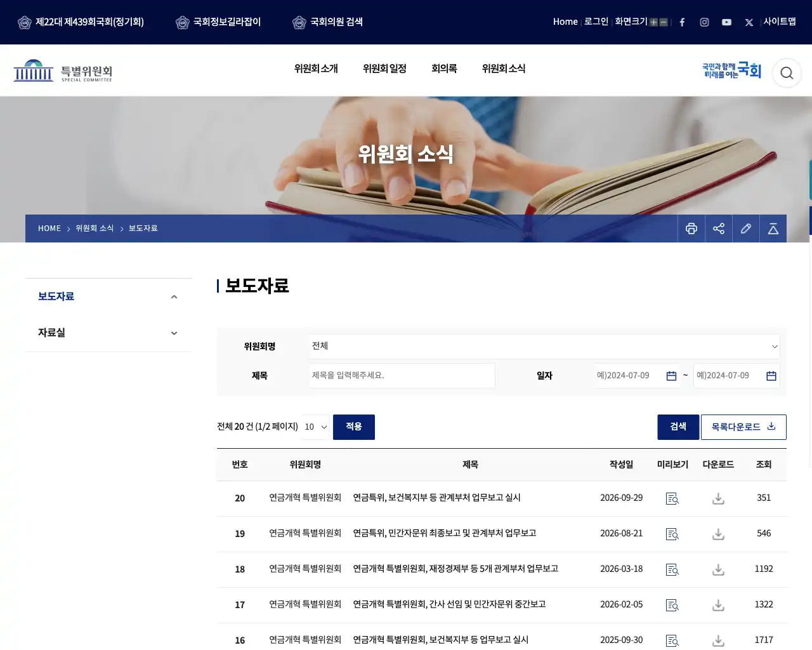Download attachment for row 19
The width and height of the screenshot is (812, 650).
click(x=718, y=534)
